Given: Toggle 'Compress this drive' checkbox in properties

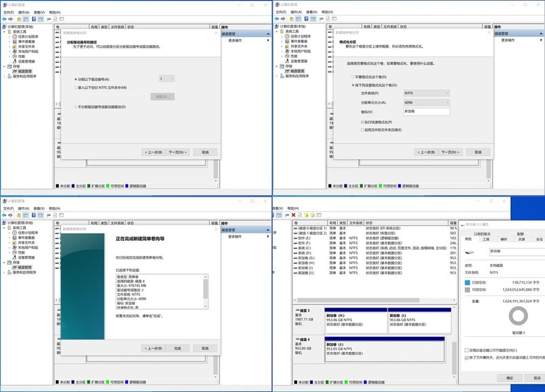Looking at the screenshot, I should pyautogui.click(x=467, y=350).
